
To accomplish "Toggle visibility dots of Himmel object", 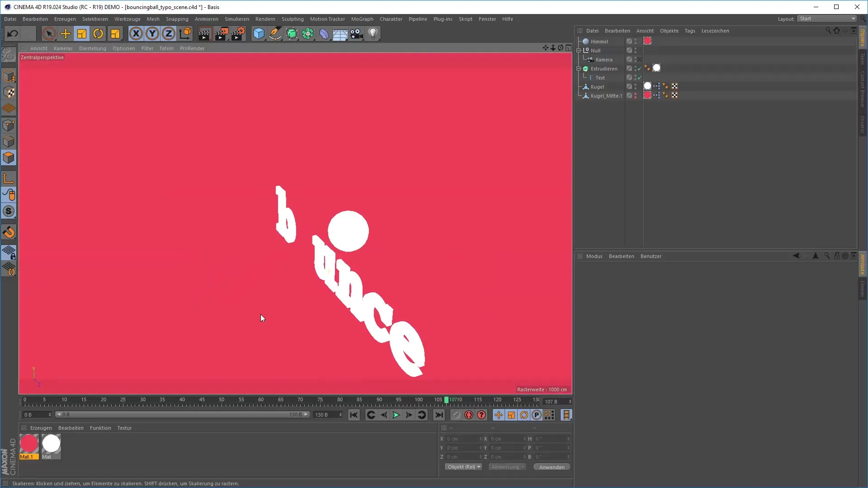I will (x=635, y=41).
